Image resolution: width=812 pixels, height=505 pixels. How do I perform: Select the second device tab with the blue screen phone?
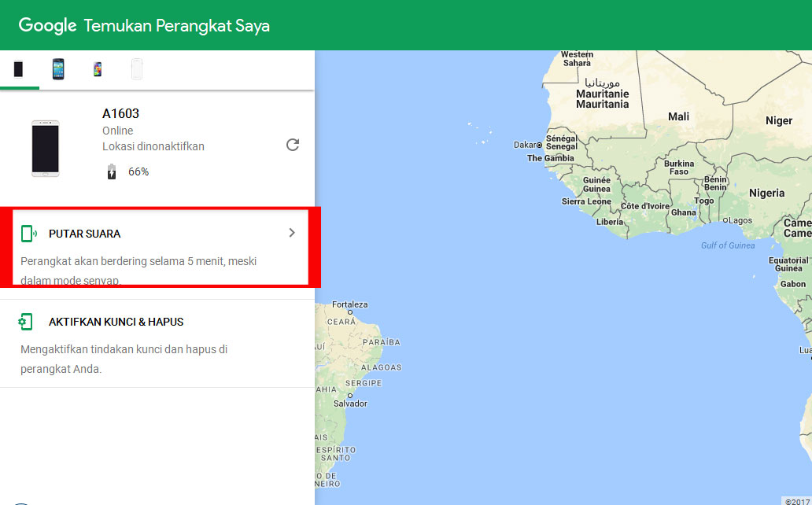[x=58, y=69]
